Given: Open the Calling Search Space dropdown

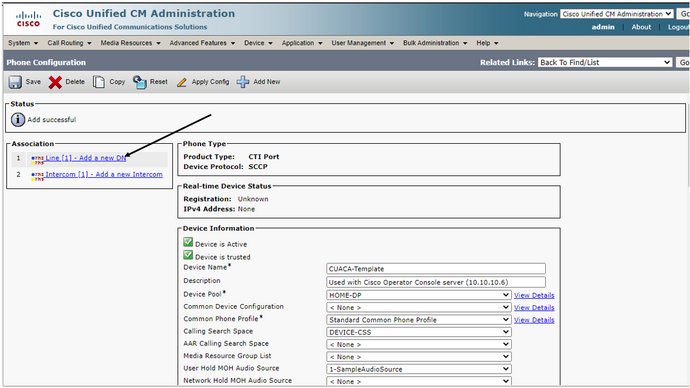Looking at the screenshot, I should (418, 332).
